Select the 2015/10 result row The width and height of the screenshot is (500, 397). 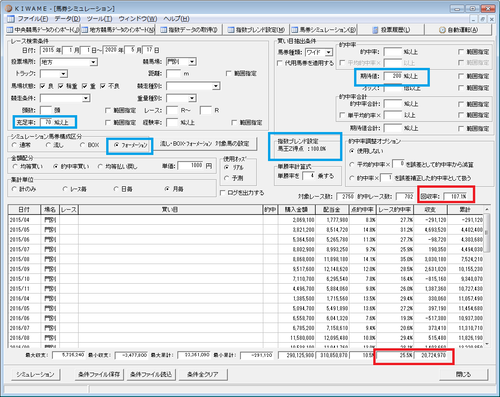[x=246, y=279]
